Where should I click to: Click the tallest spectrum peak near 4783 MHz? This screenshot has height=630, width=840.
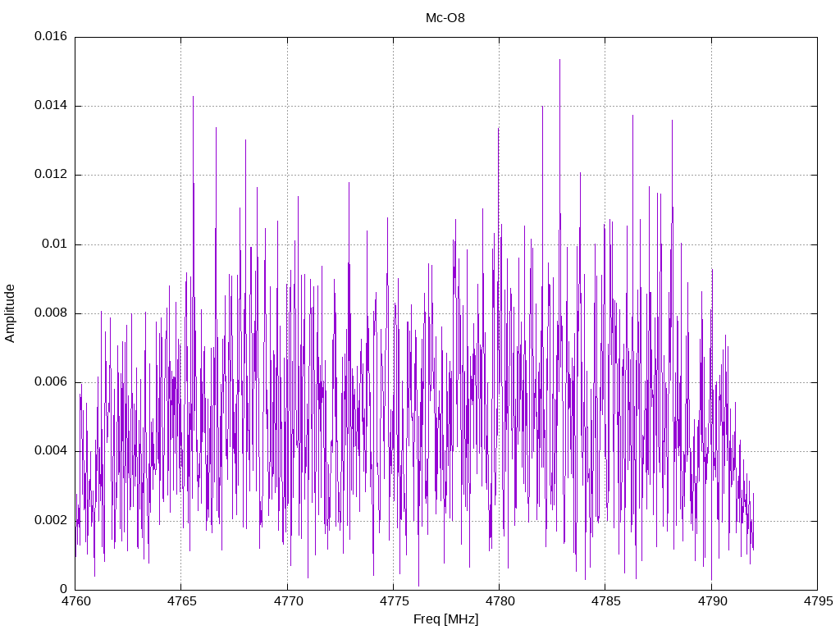[559, 60]
